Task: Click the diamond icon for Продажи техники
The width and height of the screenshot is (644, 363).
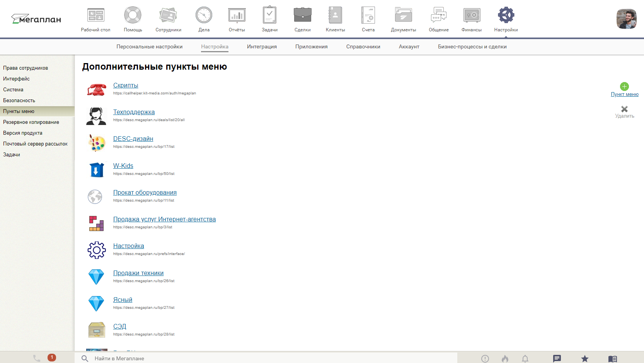Action: coord(96,277)
